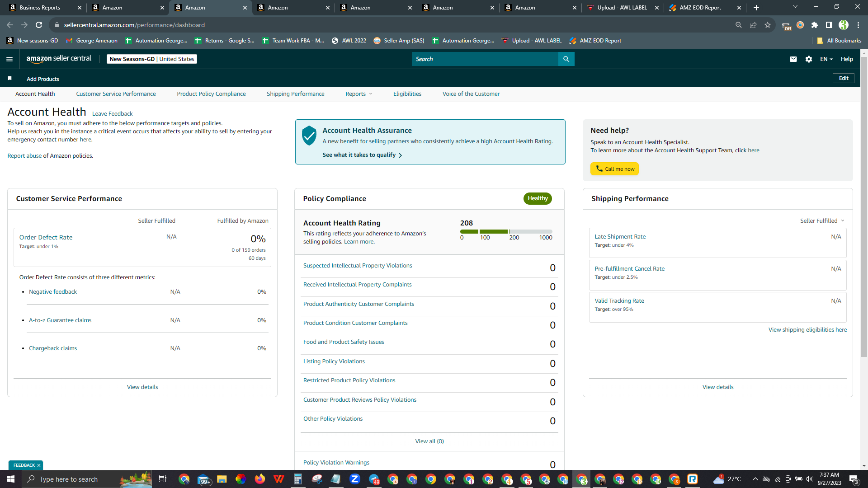Reload the page with the refresh icon
Viewport: 868px width, 488px height.
coord(39,25)
